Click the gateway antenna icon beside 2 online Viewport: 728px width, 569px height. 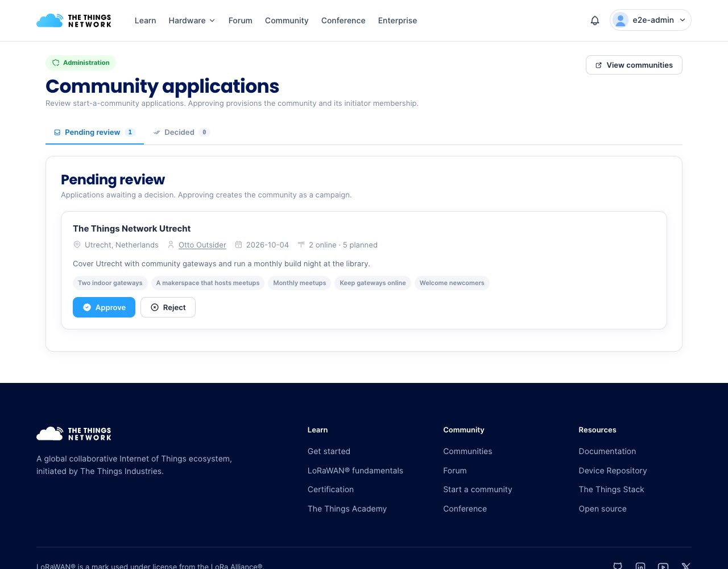click(301, 245)
